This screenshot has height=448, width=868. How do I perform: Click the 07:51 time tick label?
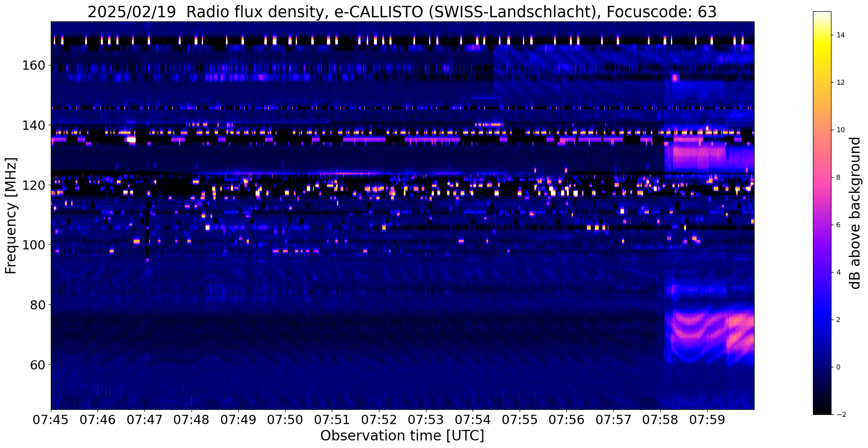pos(332,420)
